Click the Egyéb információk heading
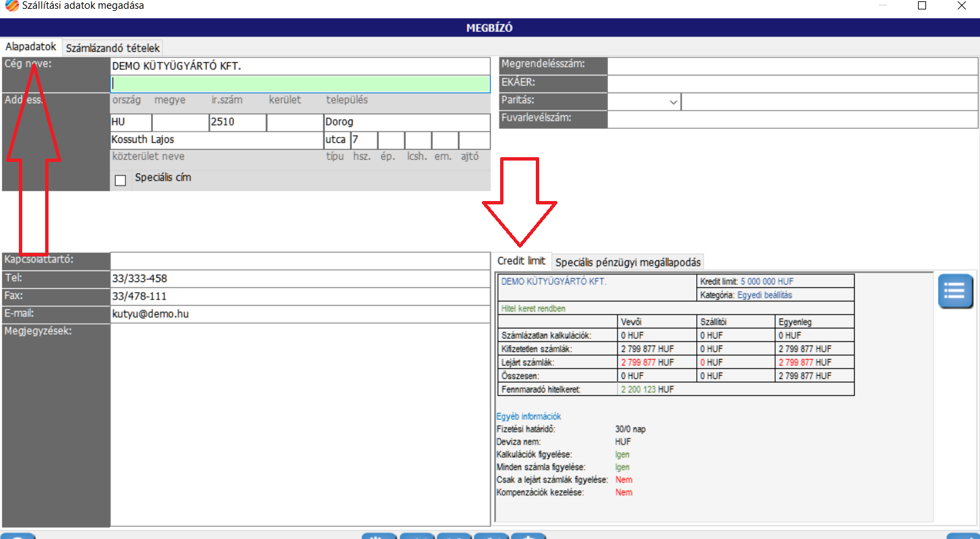980x539 pixels. tap(528, 416)
